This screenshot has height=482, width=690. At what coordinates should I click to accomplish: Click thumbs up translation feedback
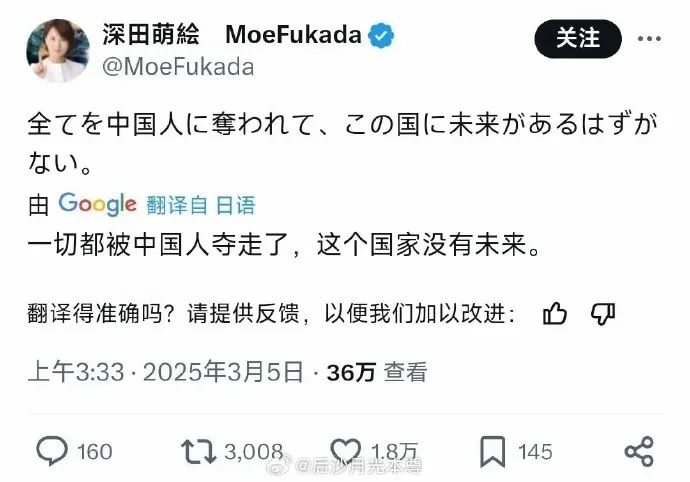555,315
